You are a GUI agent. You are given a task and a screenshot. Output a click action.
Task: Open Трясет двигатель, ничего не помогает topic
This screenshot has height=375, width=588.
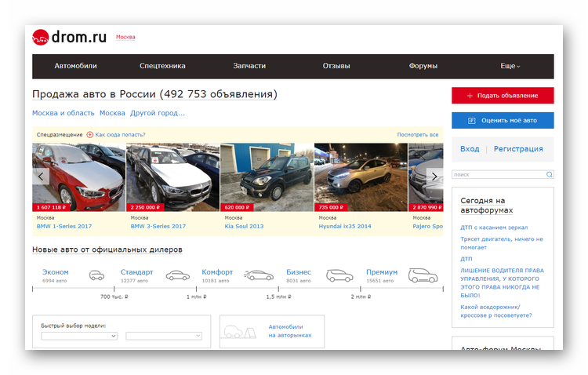502,243
